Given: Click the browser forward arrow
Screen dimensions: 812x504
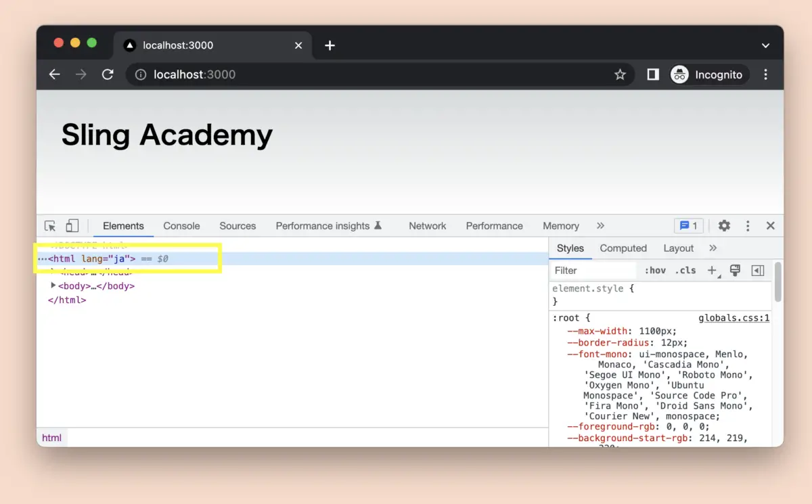Looking at the screenshot, I should [x=81, y=74].
